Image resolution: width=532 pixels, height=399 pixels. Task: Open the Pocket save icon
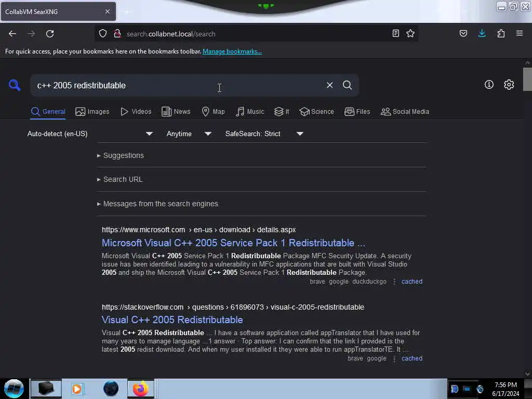click(x=463, y=33)
